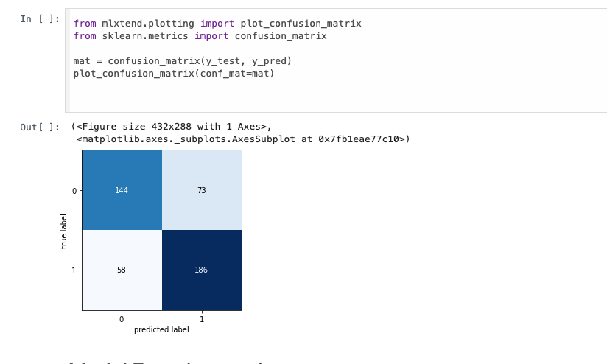Click x-axis tick label 1

pyautogui.click(x=202, y=320)
